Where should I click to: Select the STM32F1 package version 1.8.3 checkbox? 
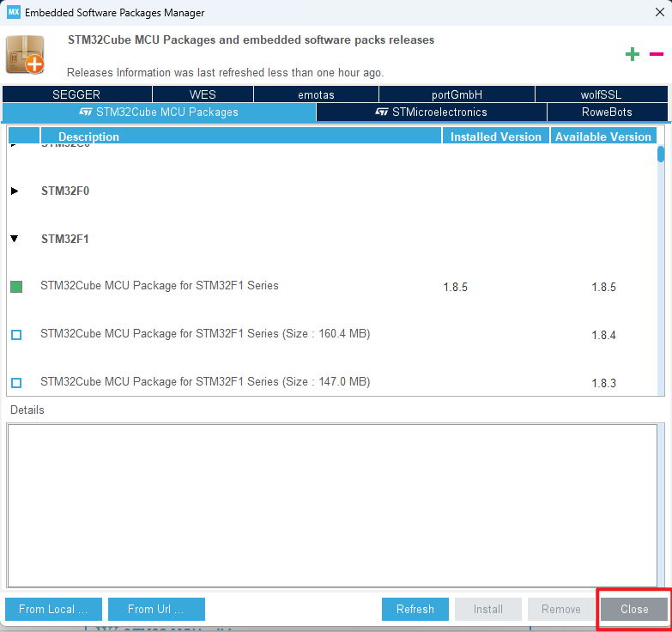tap(16, 382)
